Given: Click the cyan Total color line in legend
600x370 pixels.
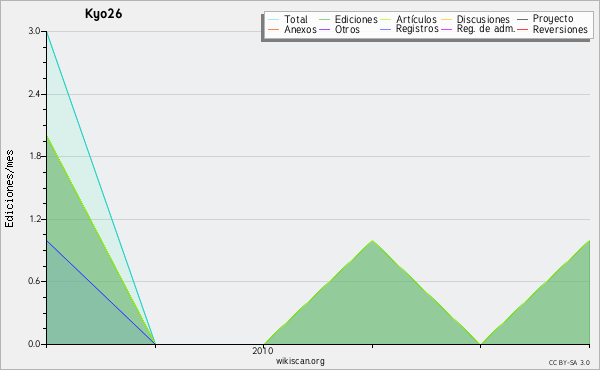Looking at the screenshot, I should pyautogui.click(x=274, y=19).
